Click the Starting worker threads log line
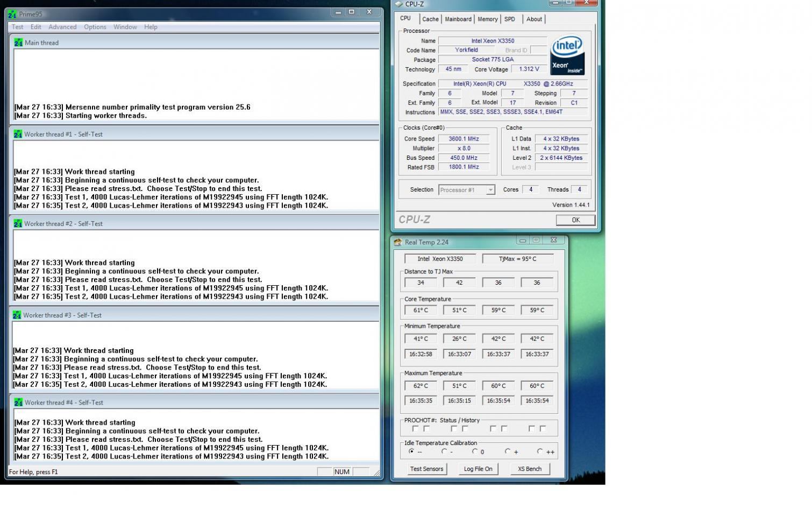 click(81, 116)
